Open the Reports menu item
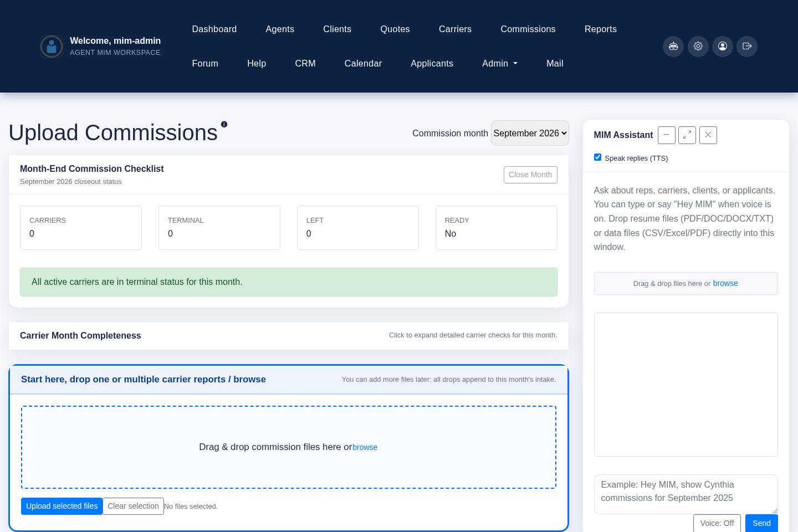 [601, 29]
